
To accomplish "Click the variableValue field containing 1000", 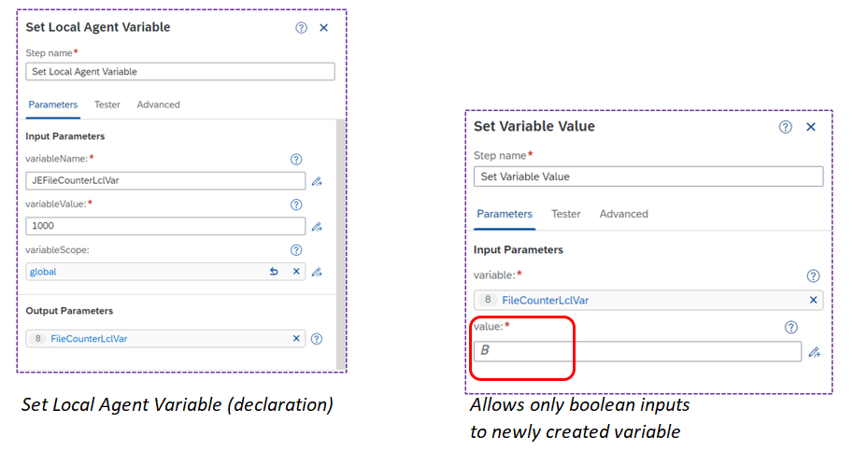I will [165, 226].
